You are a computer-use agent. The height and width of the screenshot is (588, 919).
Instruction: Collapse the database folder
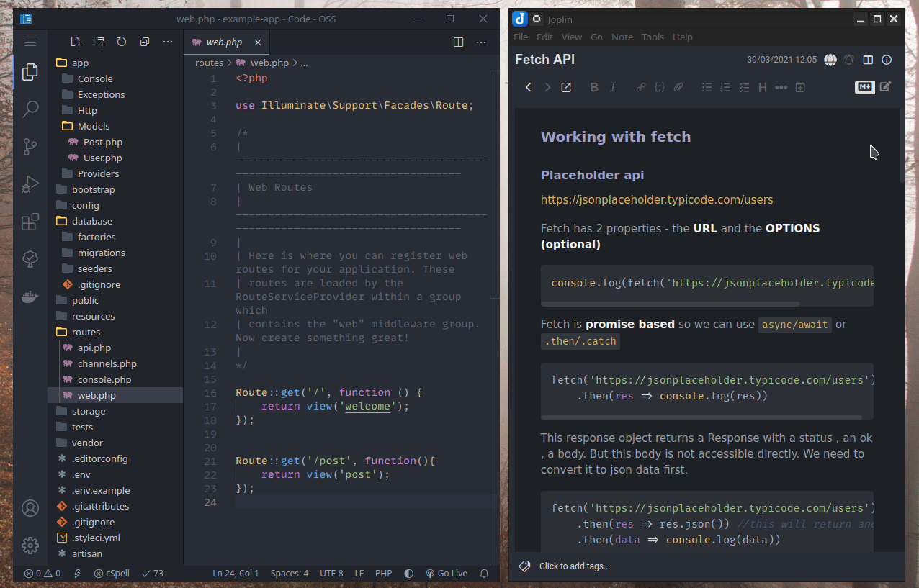click(91, 221)
